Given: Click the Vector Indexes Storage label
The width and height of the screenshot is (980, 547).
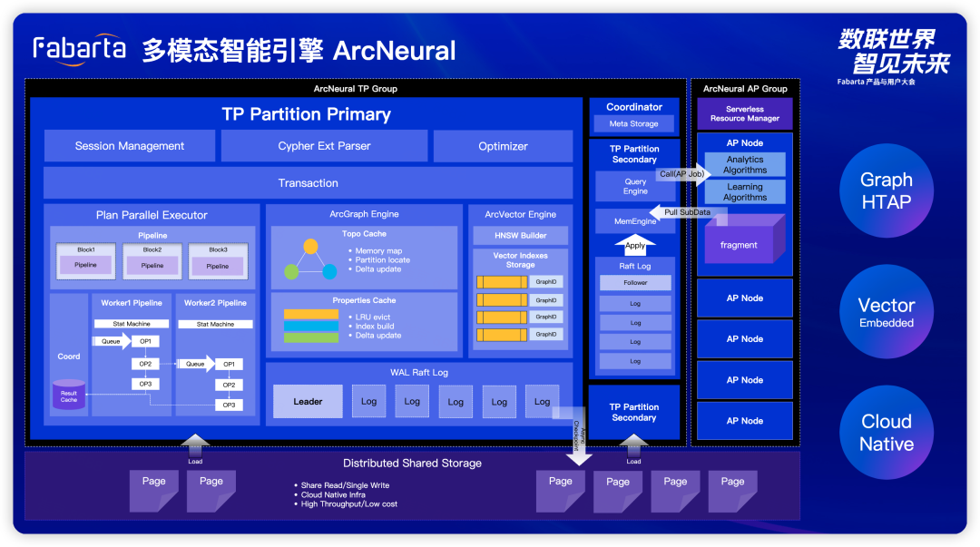Looking at the screenshot, I should (x=521, y=260).
